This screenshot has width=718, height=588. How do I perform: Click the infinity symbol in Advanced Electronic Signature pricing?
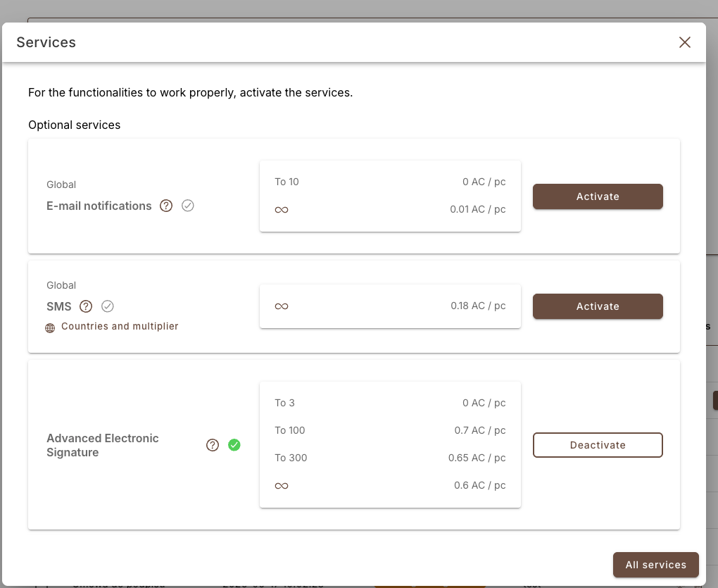pyautogui.click(x=282, y=486)
